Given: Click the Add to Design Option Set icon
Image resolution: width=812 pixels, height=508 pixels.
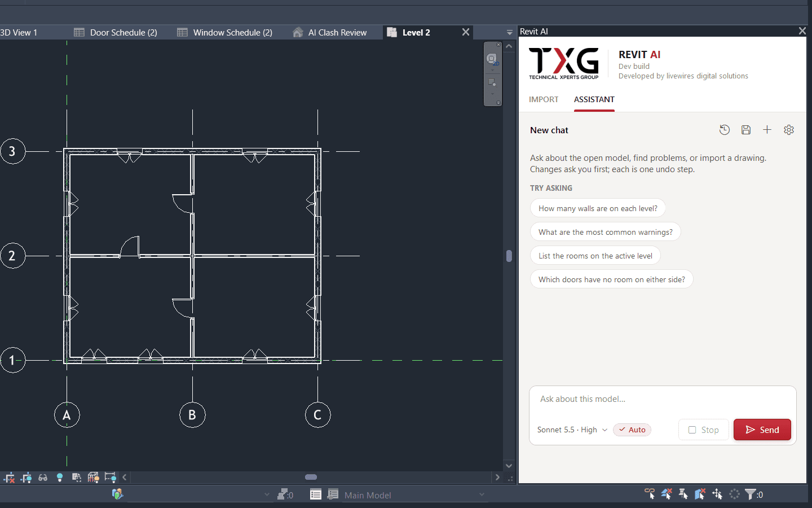Looking at the screenshot, I should click(x=333, y=494).
